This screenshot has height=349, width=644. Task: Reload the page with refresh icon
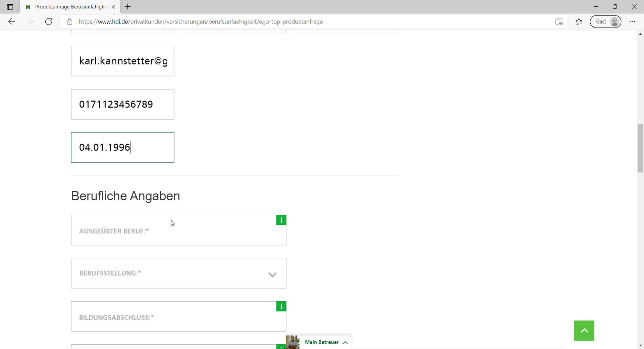[x=49, y=22]
